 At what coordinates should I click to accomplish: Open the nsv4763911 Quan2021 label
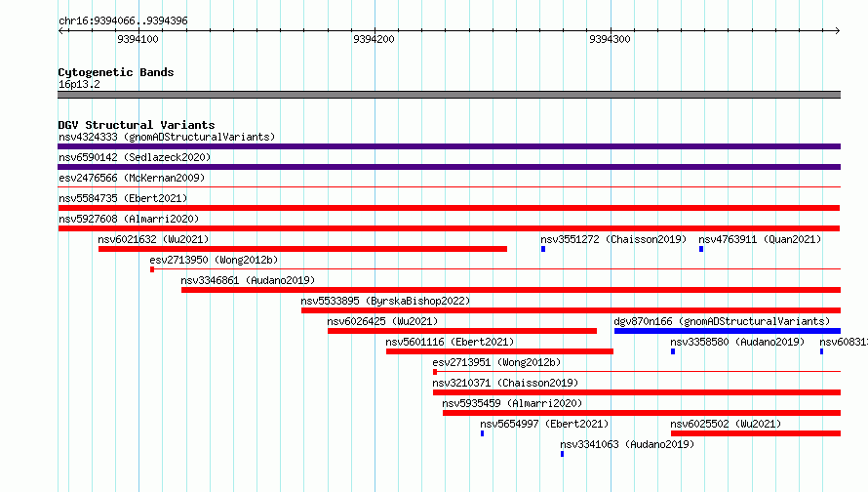point(760,239)
